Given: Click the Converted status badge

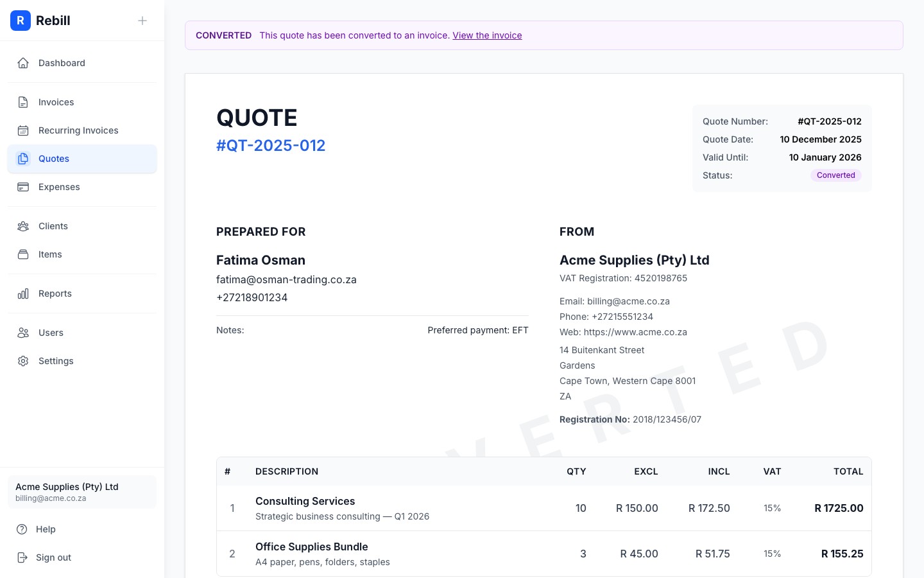Looking at the screenshot, I should [x=835, y=175].
